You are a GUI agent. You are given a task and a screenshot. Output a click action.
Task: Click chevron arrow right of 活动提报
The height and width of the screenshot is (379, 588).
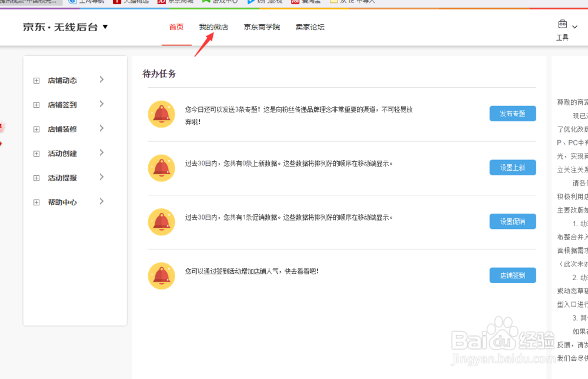[102, 177]
